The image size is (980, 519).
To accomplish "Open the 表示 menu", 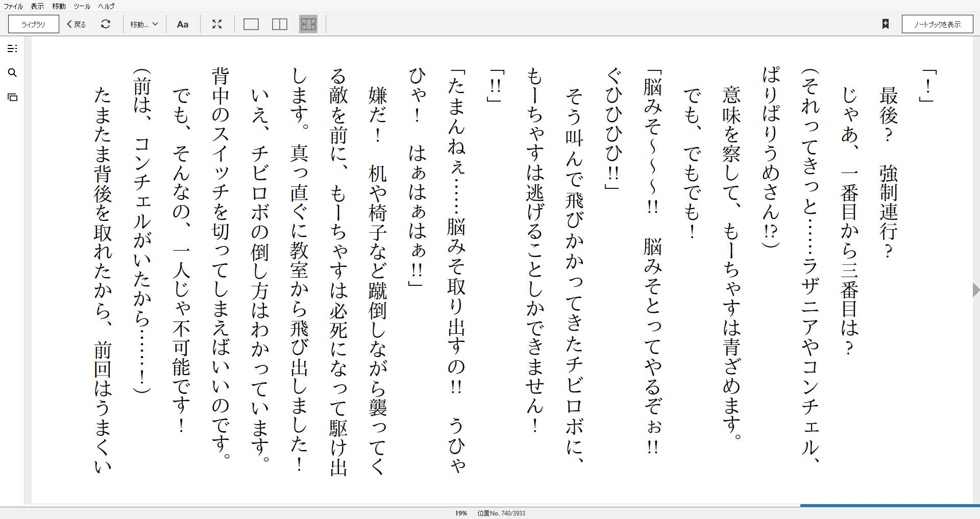I will (37, 6).
